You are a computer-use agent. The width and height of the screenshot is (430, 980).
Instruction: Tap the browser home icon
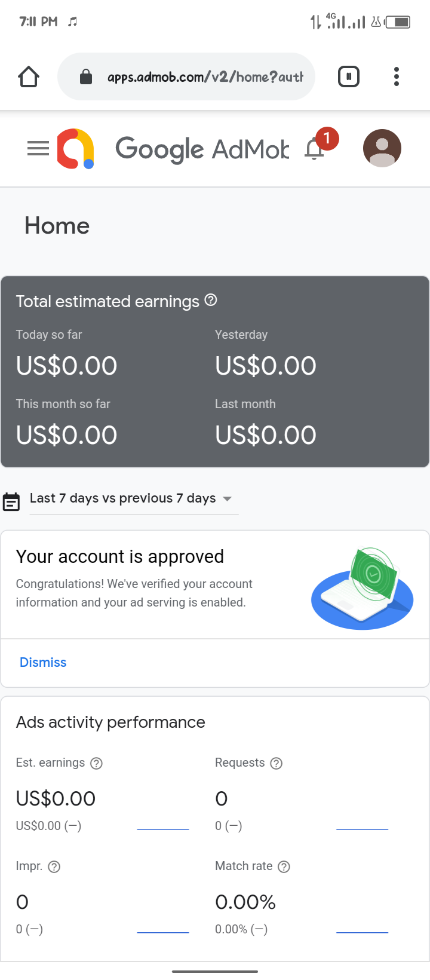28,76
